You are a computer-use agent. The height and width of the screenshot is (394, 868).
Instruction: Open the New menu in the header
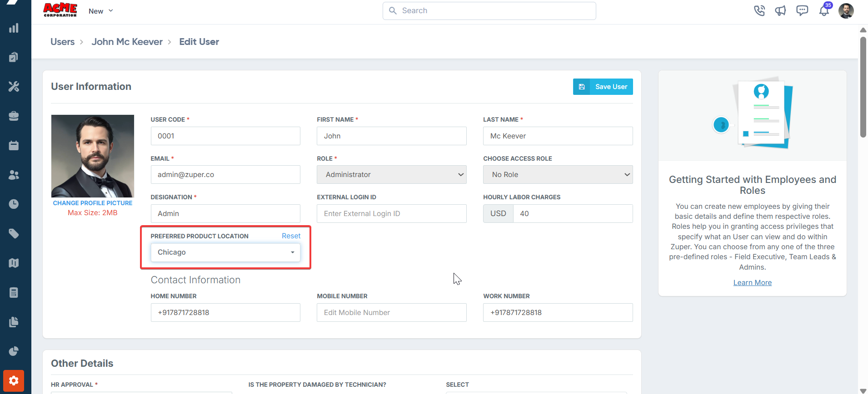coord(100,11)
